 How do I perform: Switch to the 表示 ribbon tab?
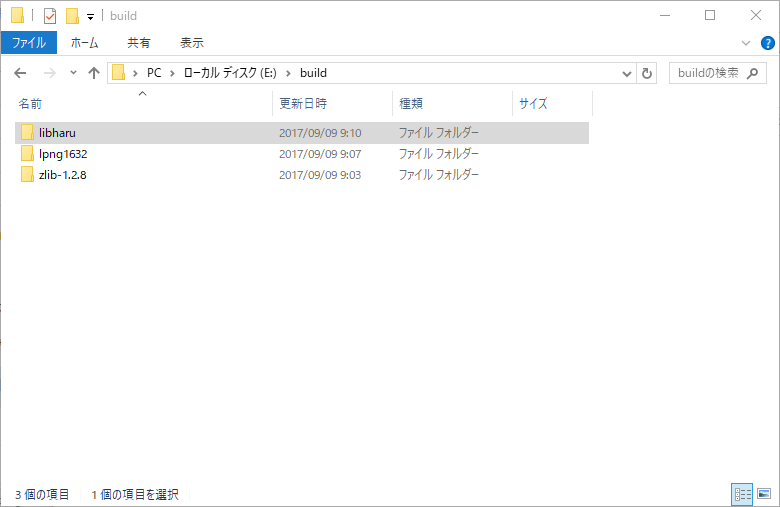click(192, 43)
